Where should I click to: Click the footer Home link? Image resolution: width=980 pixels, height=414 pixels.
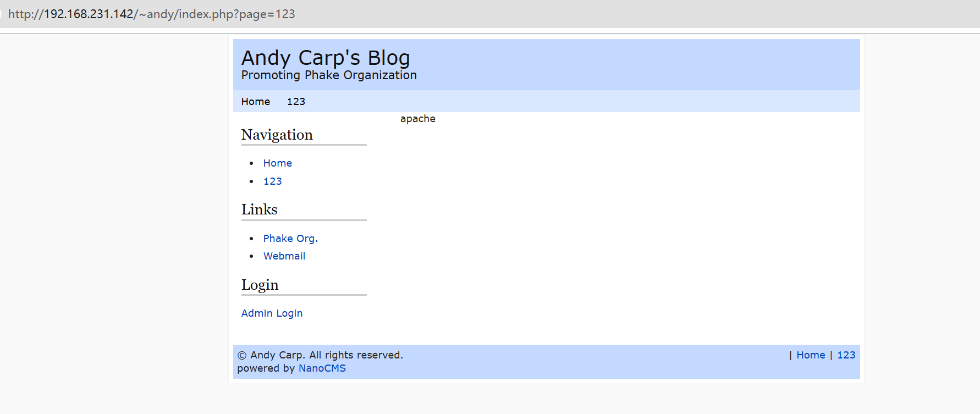coord(811,355)
